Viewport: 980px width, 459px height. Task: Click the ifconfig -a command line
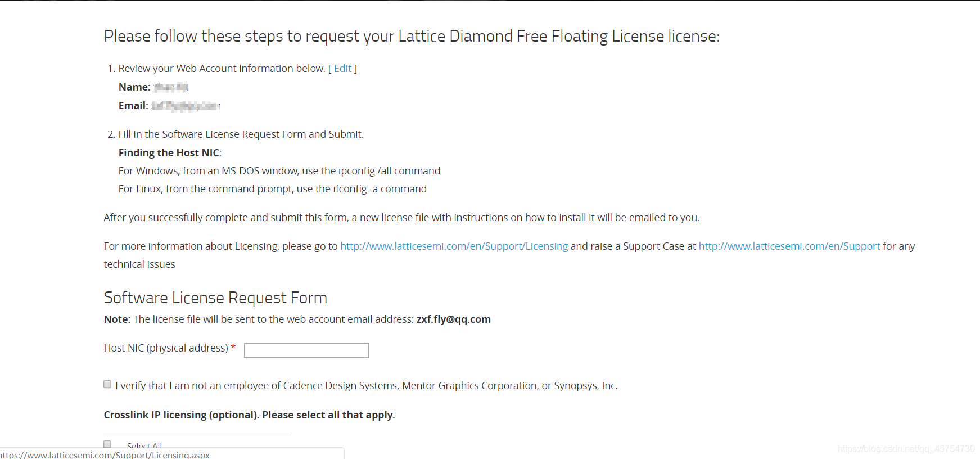click(272, 189)
